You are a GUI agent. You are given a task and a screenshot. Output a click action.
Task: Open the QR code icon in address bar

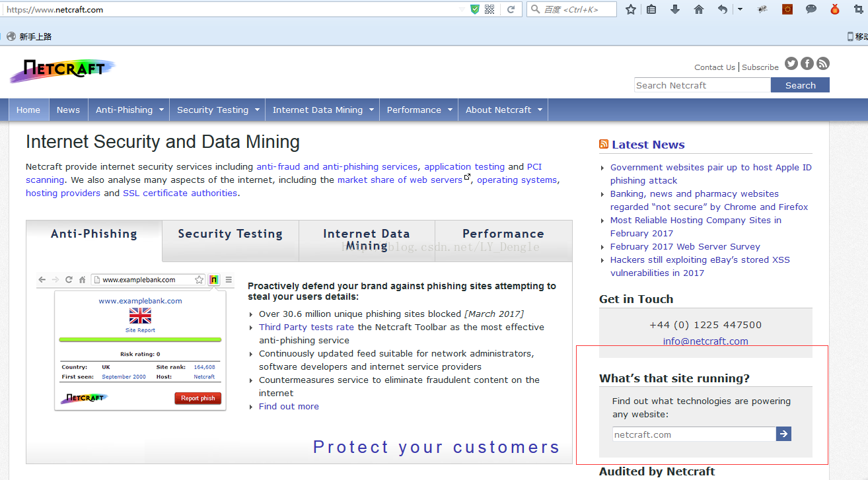489,9
